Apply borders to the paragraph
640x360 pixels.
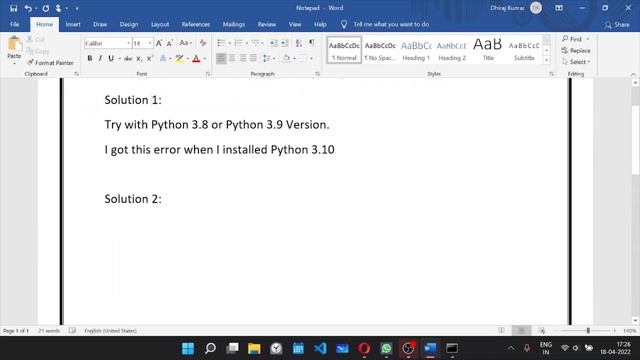(303, 58)
